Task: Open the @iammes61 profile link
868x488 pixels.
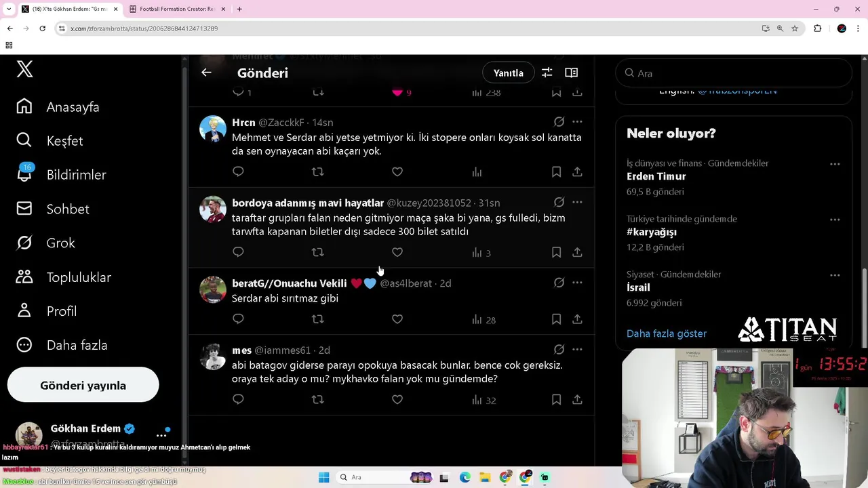Action: (x=282, y=350)
